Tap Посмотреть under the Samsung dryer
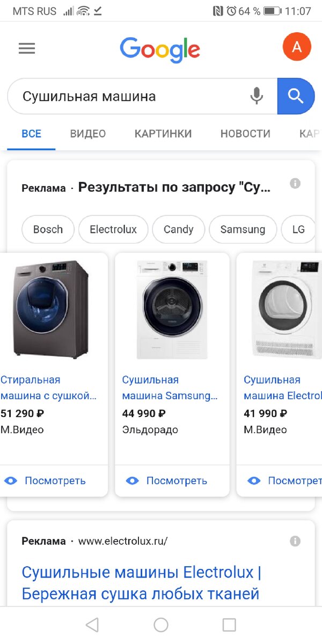 click(x=177, y=481)
